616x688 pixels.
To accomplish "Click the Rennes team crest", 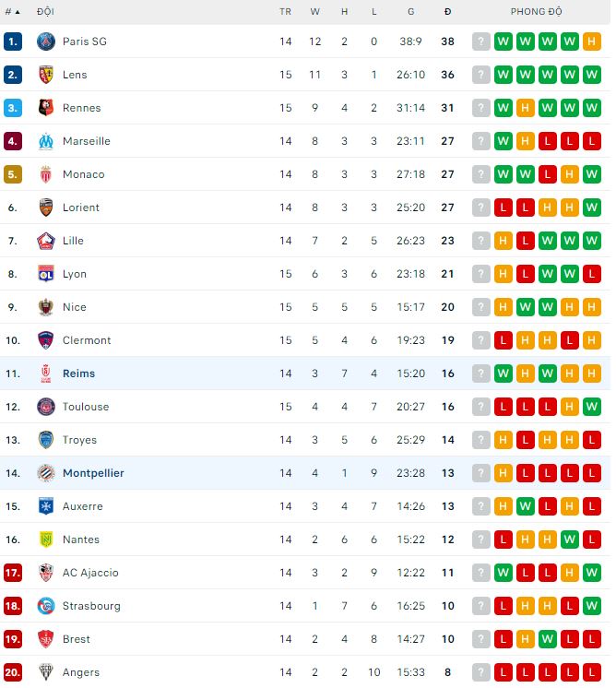I will pyautogui.click(x=46, y=108).
